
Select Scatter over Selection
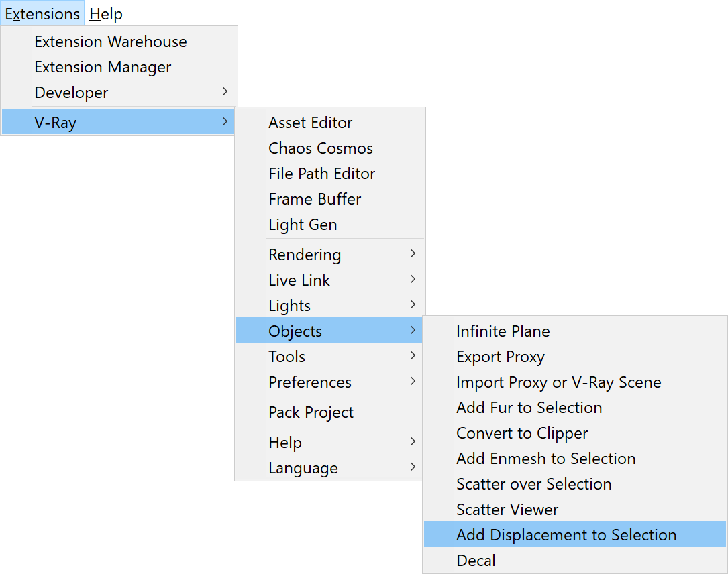point(575,484)
